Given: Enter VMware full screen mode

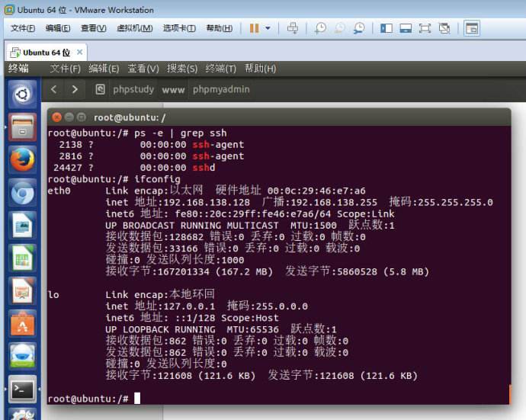Looking at the screenshot, I should pos(425,28).
